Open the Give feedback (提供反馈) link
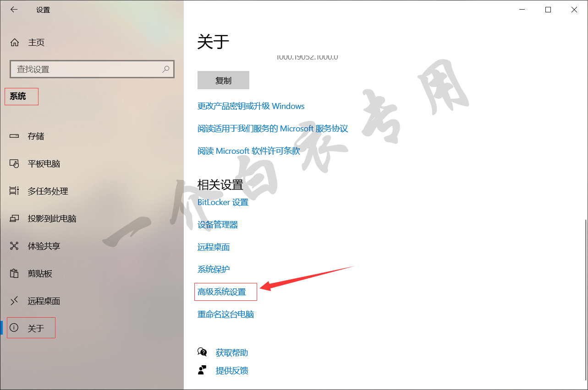The height and width of the screenshot is (390, 588). pos(232,370)
